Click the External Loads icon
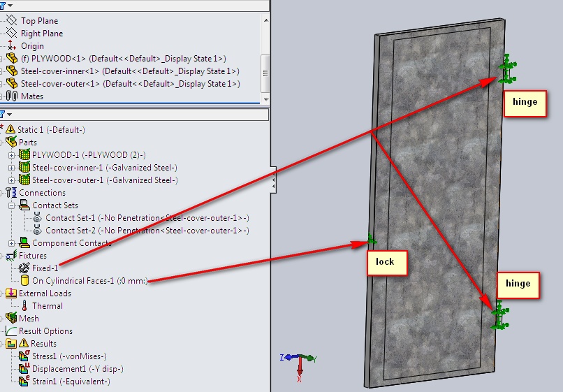The width and height of the screenshot is (563, 392). (x=11, y=293)
